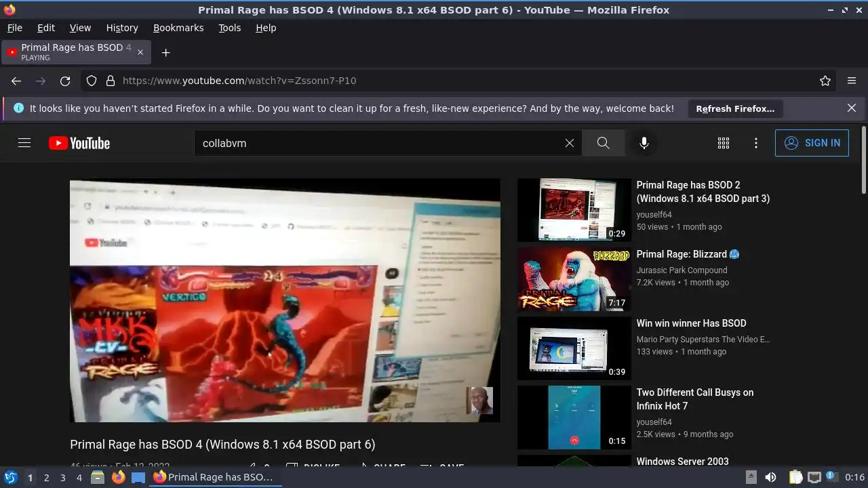The image size is (868, 488).
Task: Click channel avatar watermark in video corner
Action: pos(479,401)
